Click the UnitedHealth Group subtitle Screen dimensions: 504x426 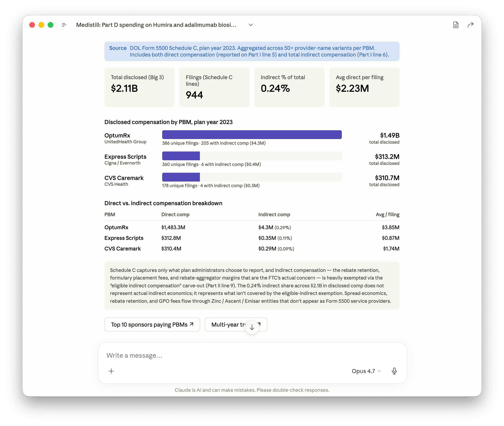(x=125, y=142)
